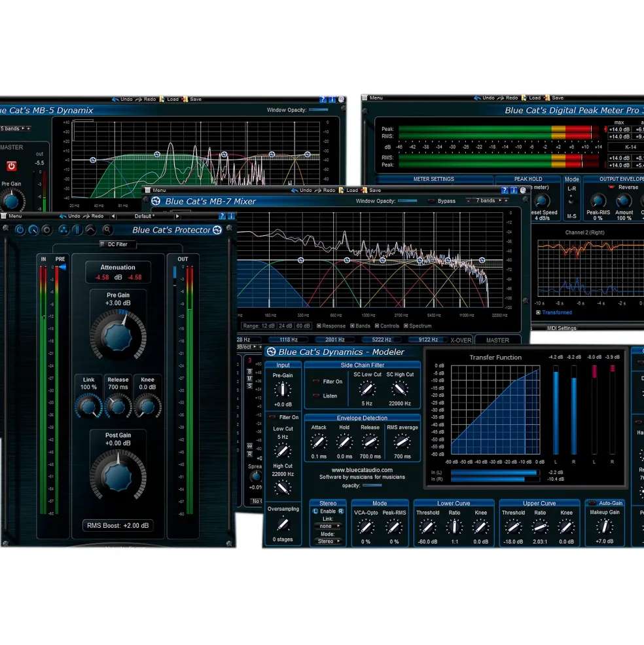Open the '5 bands' dropdown in MB-5 Dynamix
The width and height of the screenshot is (644, 645).
[12, 128]
